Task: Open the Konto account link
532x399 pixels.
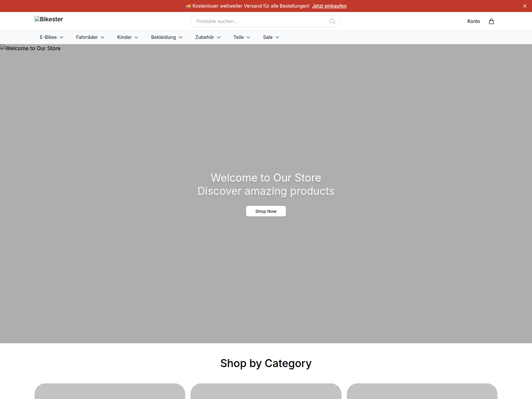Action: (x=473, y=21)
